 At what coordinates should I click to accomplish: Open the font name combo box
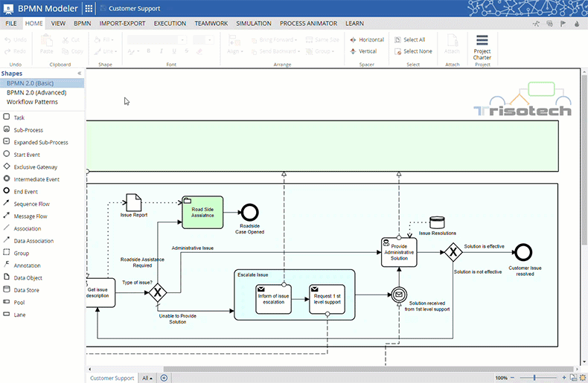[157, 39]
